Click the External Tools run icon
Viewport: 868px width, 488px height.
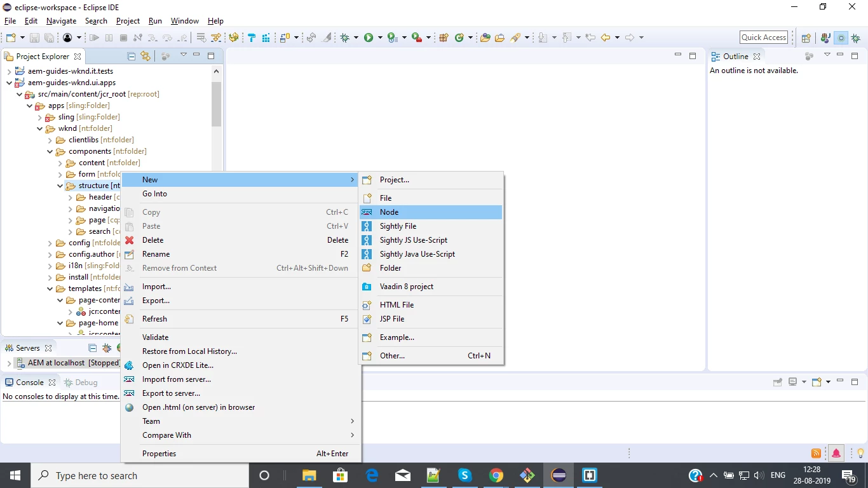point(416,37)
